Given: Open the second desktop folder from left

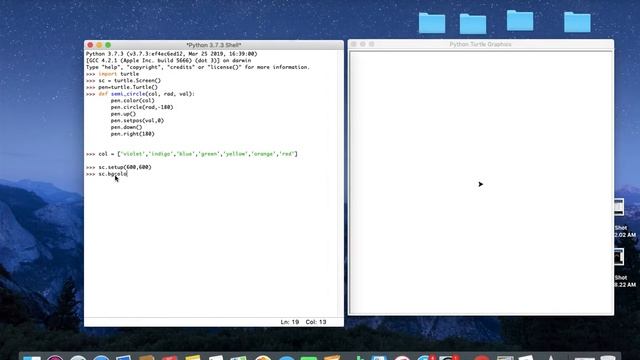Looking at the screenshot, I should (x=473, y=24).
